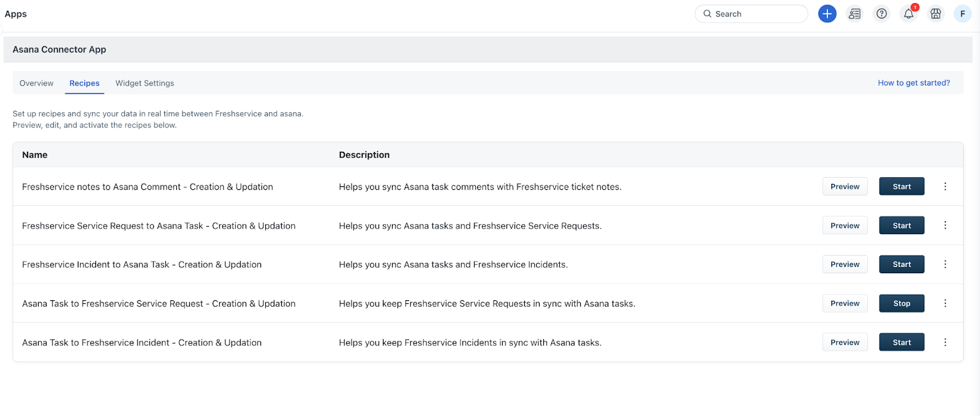Select recipe name Asana Task to Freshservice Incident
Image resolution: width=980 pixels, height=416 pixels.
[142, 342]
